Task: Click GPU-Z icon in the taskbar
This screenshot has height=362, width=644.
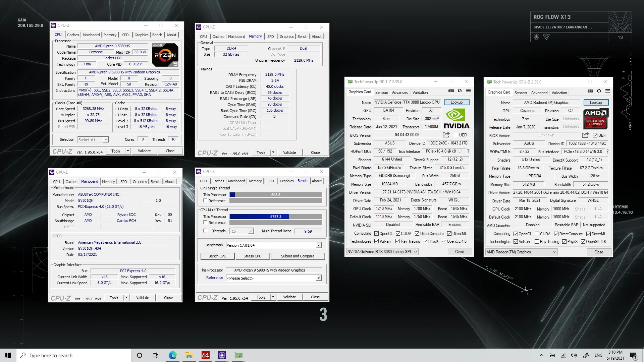Action: 238,355
